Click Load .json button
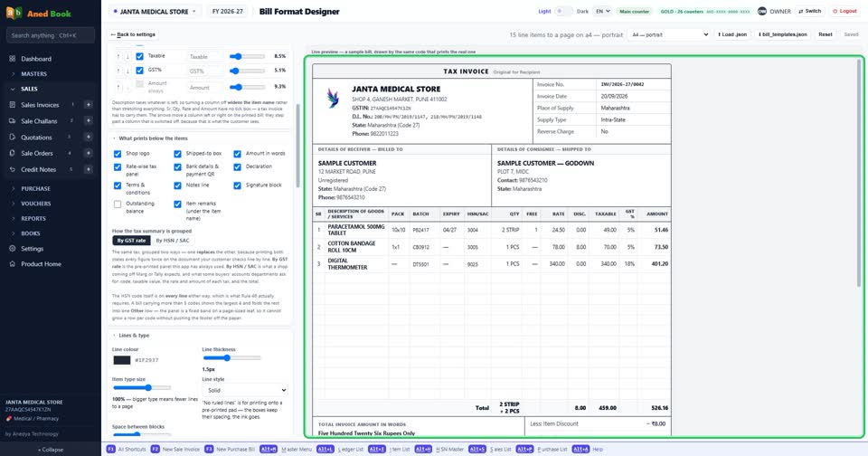The image size is (868, 456). coord(732,34)
